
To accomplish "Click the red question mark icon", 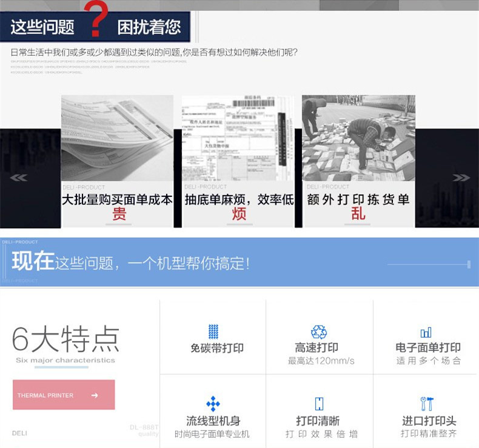I will 96,19.
